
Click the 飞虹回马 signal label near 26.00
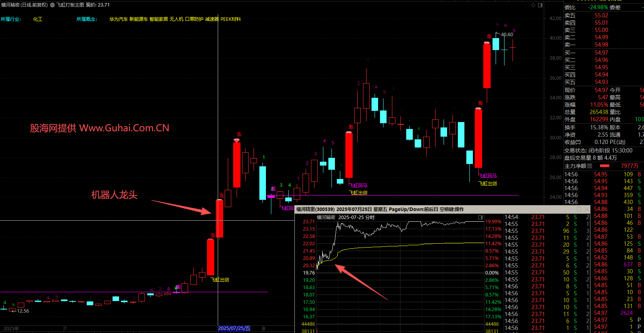point(488,176)
